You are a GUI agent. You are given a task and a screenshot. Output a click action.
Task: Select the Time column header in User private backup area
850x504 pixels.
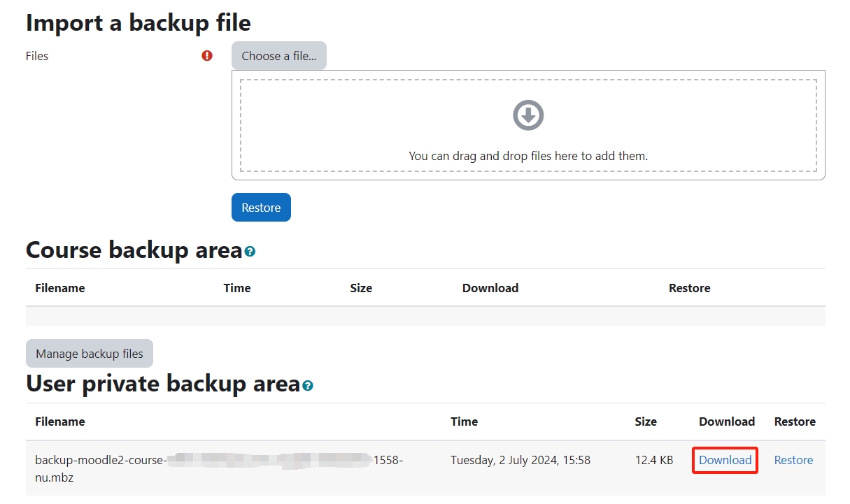(464, 422)
